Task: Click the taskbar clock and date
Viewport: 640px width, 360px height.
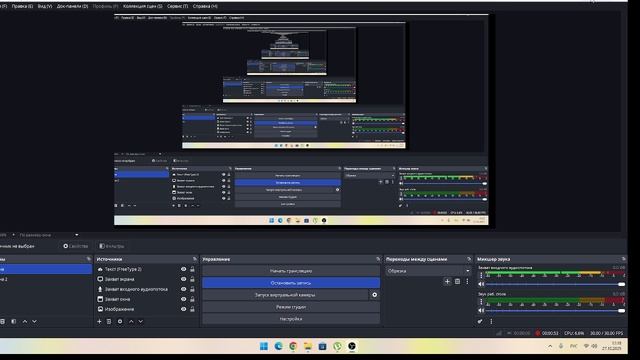Action: pos(611,346)
